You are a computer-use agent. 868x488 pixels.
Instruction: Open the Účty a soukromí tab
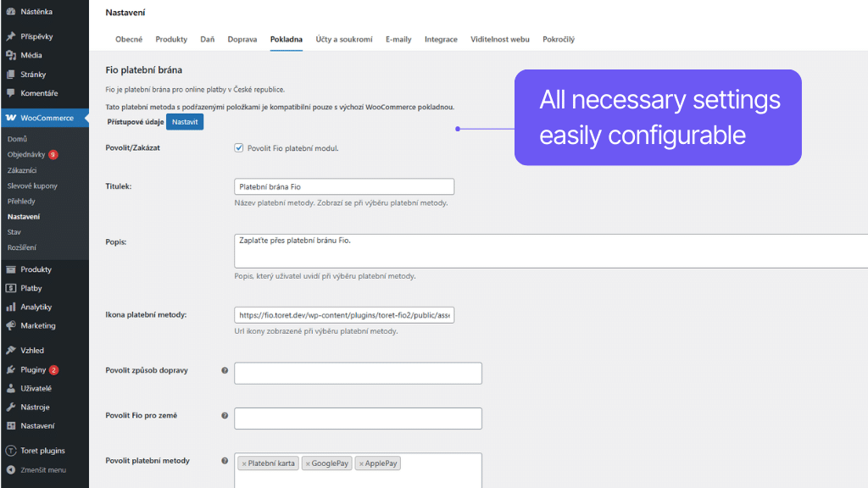[x=344, y=39]
